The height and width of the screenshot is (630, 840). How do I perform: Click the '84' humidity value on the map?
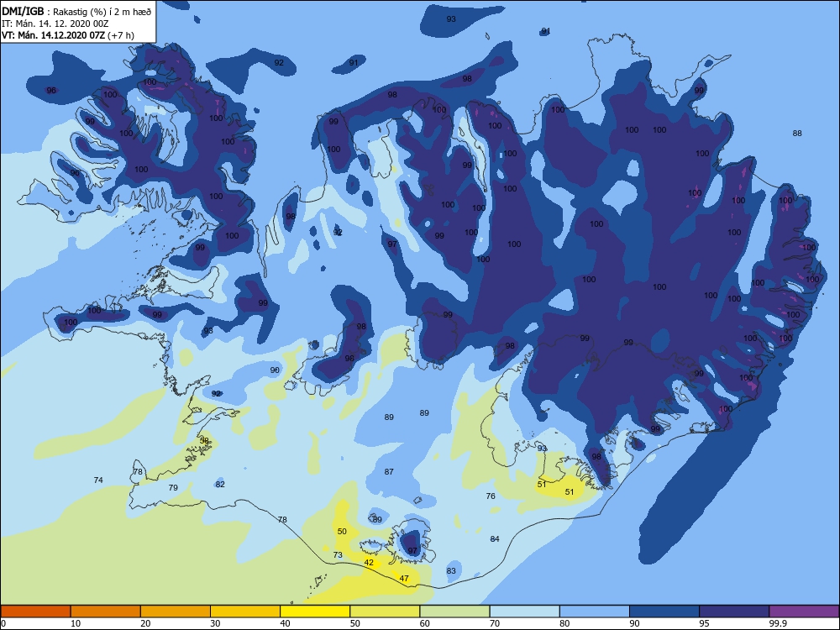pyautogui.click(x=495, y=539)
